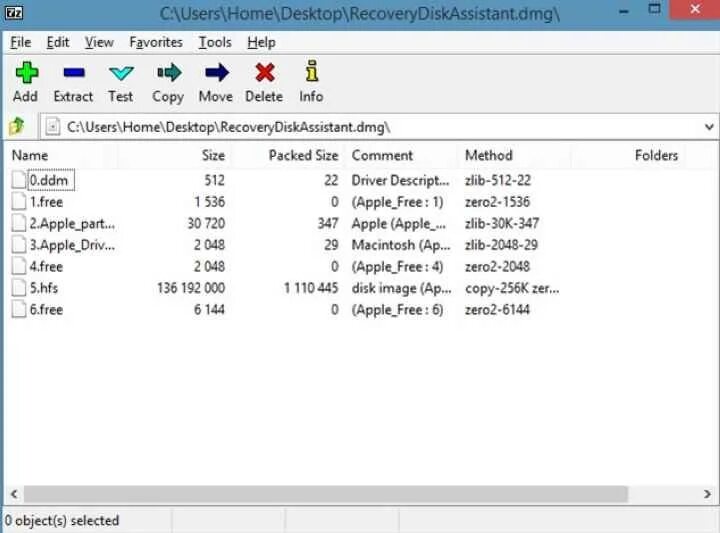Expand the address path dropdown arrow
This screenshot has width=720, height=533.
[x=709, y=127]
